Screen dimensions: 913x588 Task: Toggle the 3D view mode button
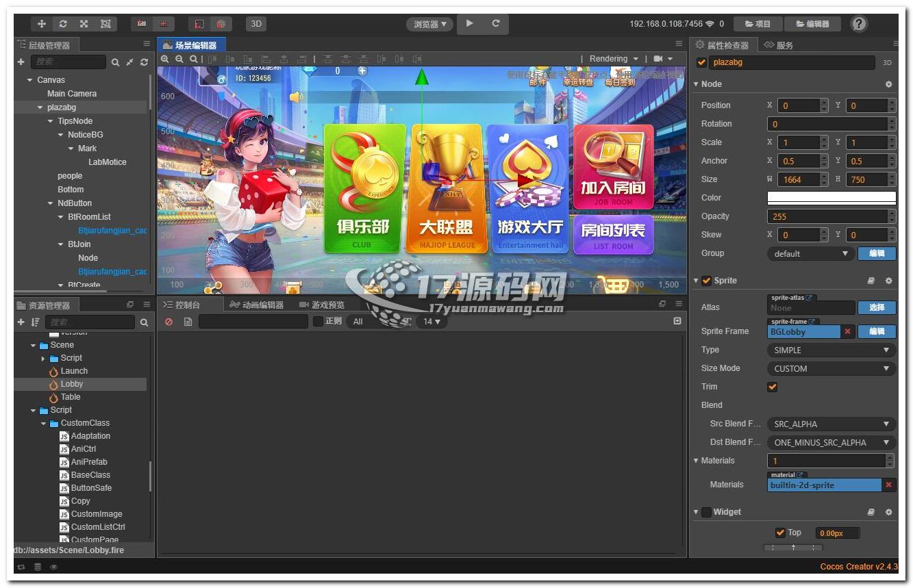tap(256, 24)
